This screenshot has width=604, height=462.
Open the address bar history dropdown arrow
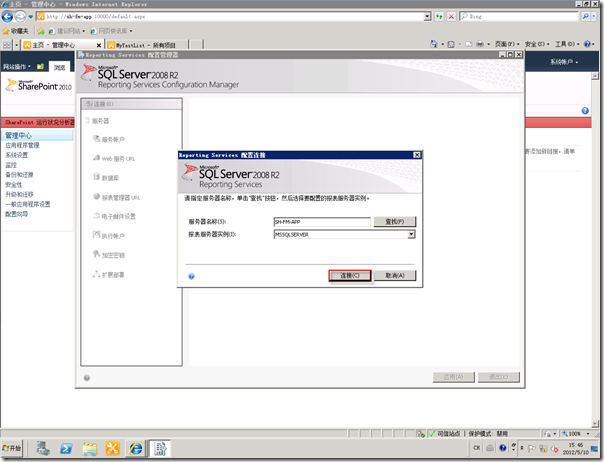click(x=427, y=17)
